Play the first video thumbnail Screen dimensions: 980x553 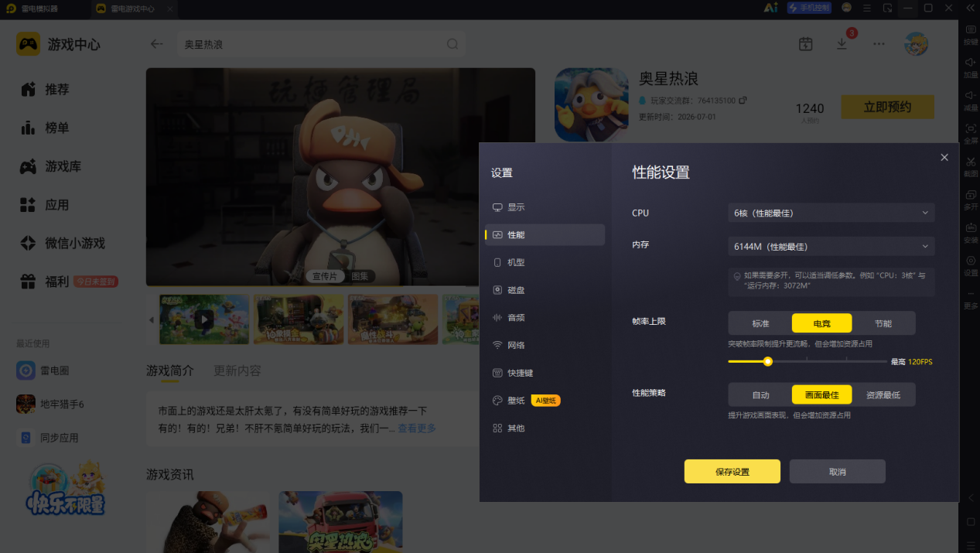204,319
